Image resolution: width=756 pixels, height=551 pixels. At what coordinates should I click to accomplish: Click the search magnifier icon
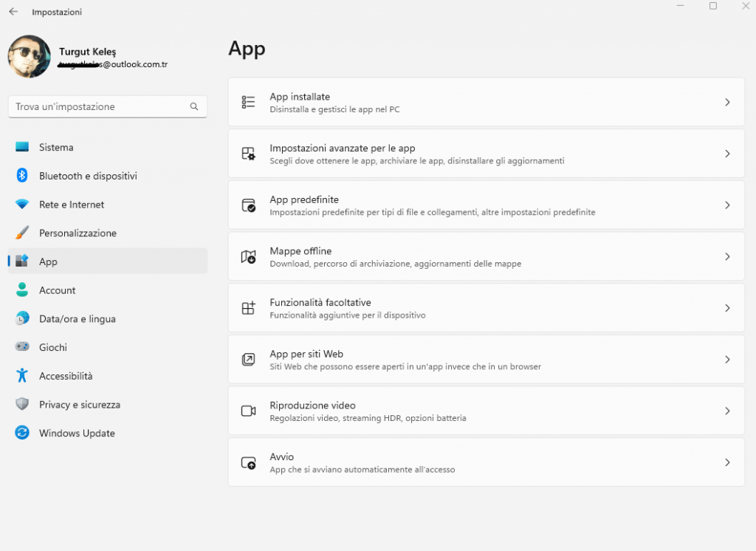[x=194, y=106]
